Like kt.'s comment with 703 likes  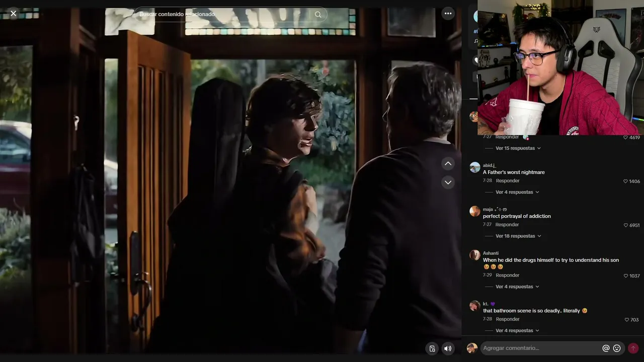click(627, 319)
